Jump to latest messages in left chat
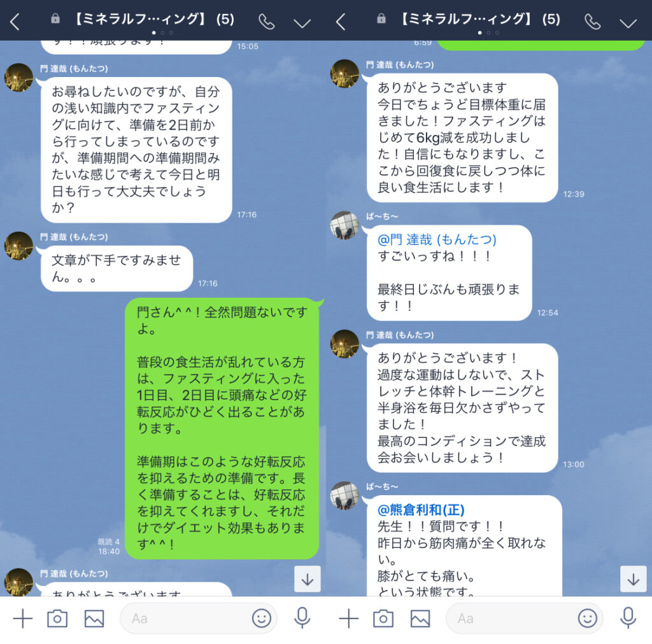 tap(308, 578)
